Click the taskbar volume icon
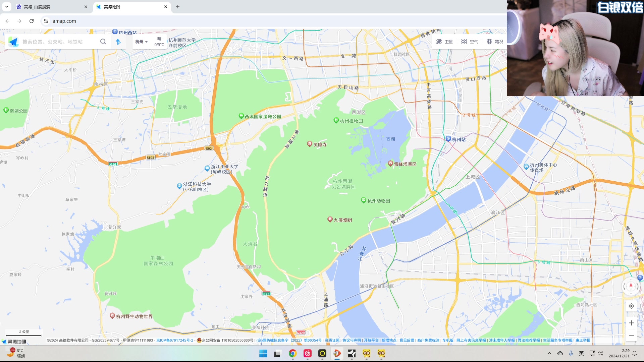This screenshot has height=362, width=644. click(600, 353)
